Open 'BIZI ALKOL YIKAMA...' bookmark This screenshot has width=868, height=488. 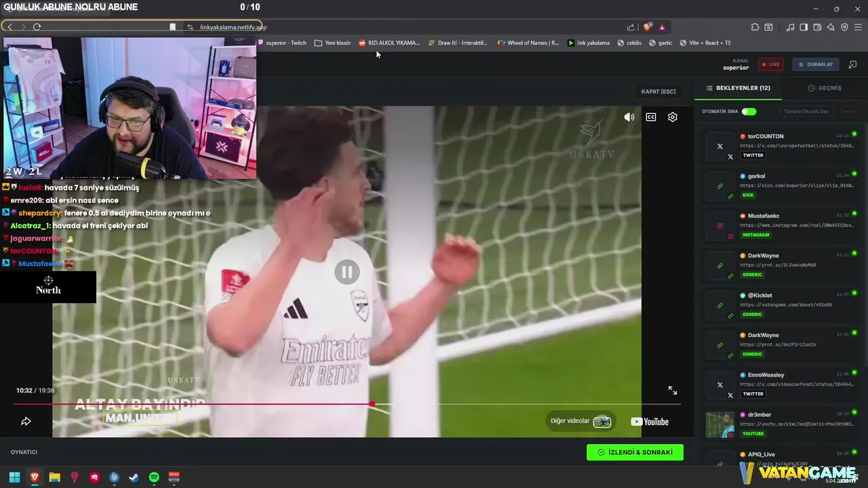point(389,43)
